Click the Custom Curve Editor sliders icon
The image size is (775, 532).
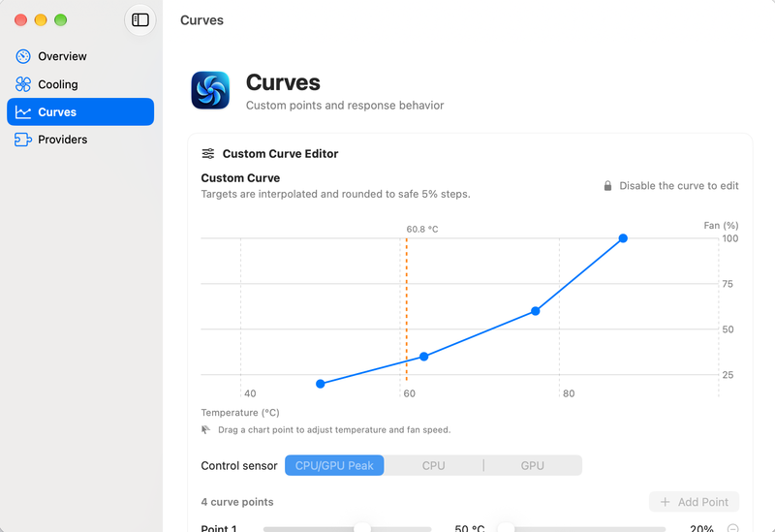coord(208,154)
